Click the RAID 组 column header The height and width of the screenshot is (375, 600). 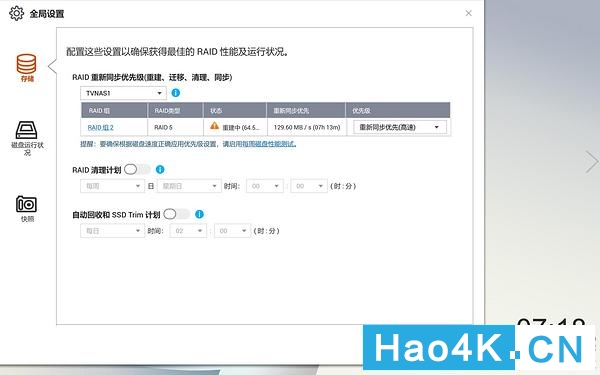tap(114, 110)
